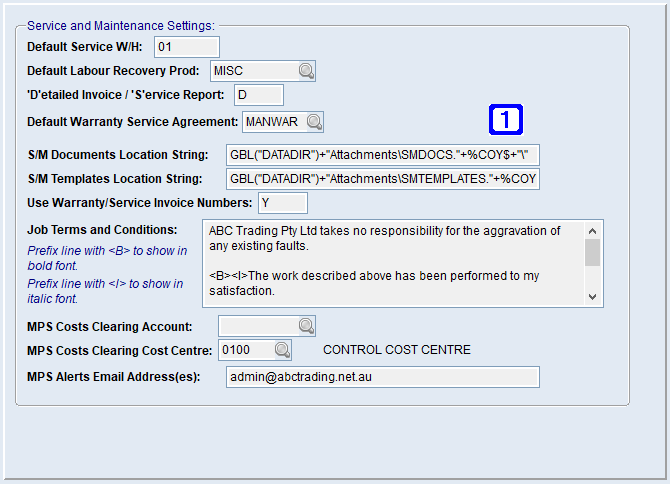Image resolution: width=670 pixels, height=484 pixels.
Task: Click the Use Warranty/Service Invoice Numbers field
Action: [282, 203]
